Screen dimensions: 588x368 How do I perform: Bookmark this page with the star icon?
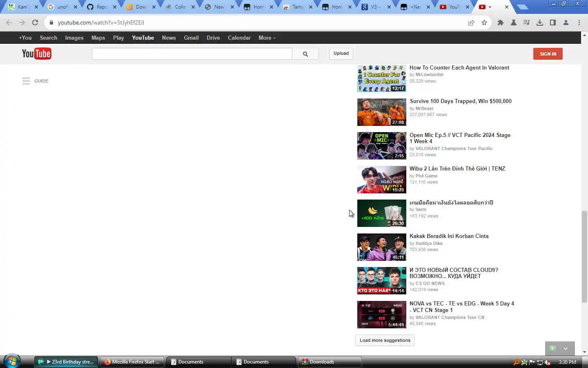click(484, 22)
